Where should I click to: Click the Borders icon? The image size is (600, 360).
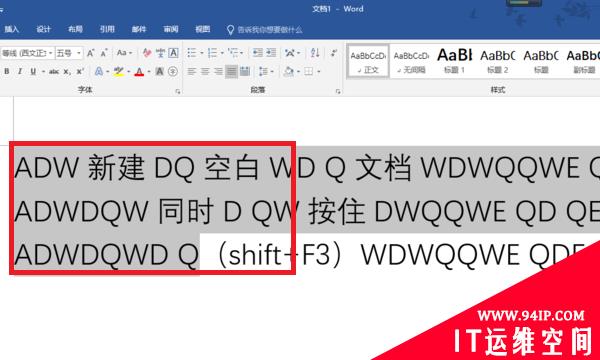coord(309,72)
